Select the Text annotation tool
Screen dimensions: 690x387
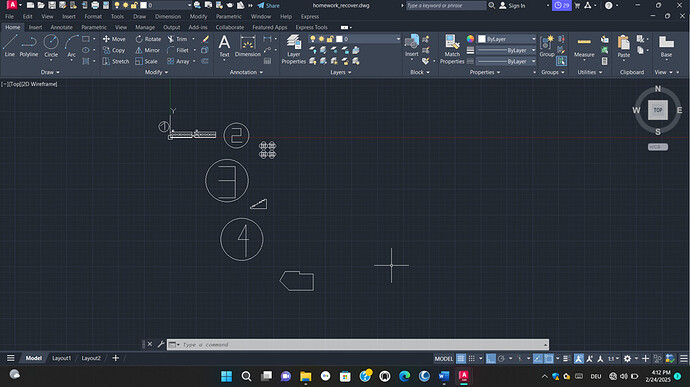[x=224, y=46]
